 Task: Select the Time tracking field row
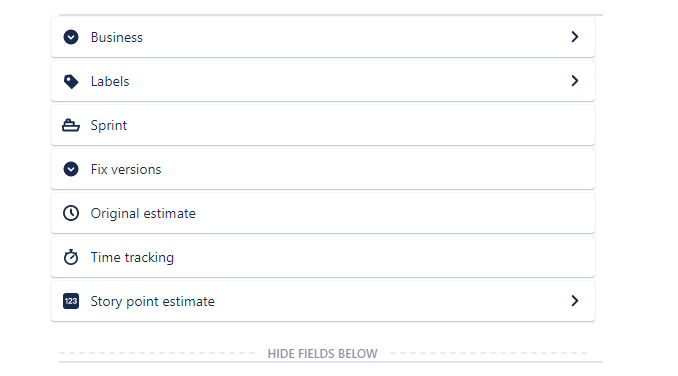coord(323,258)
